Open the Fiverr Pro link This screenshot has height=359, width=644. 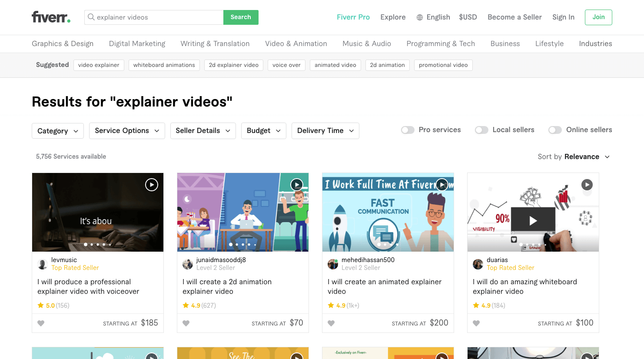tap(353, 17)
